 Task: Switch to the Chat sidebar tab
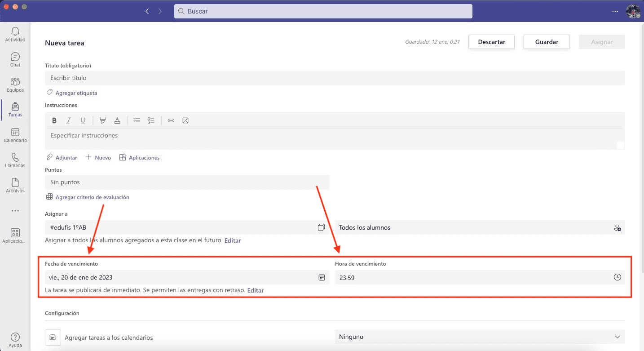(x=15, y=59)
